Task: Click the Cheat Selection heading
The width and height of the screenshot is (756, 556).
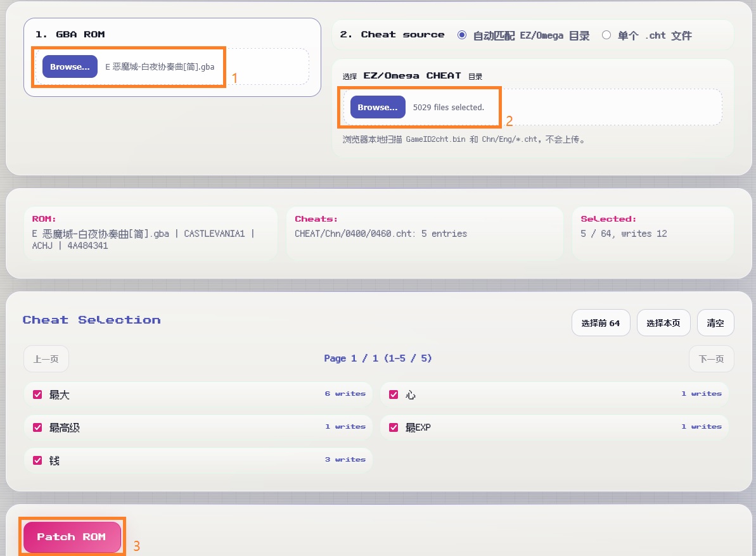Action: (x=92, y=320)
